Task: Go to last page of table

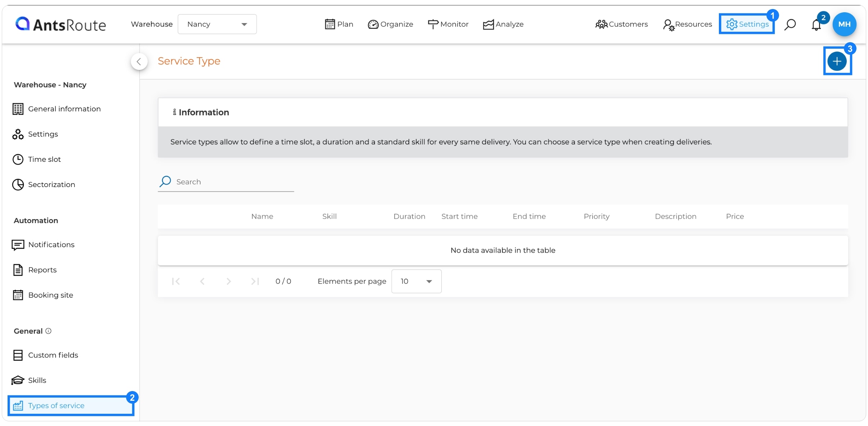Action: pos(255,281)
